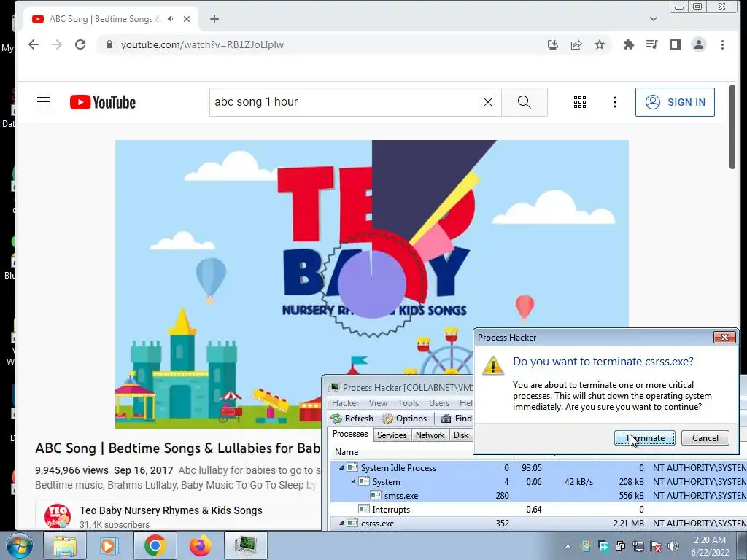Open YouTube guide hamburger menu

click(x=44, y=102)
